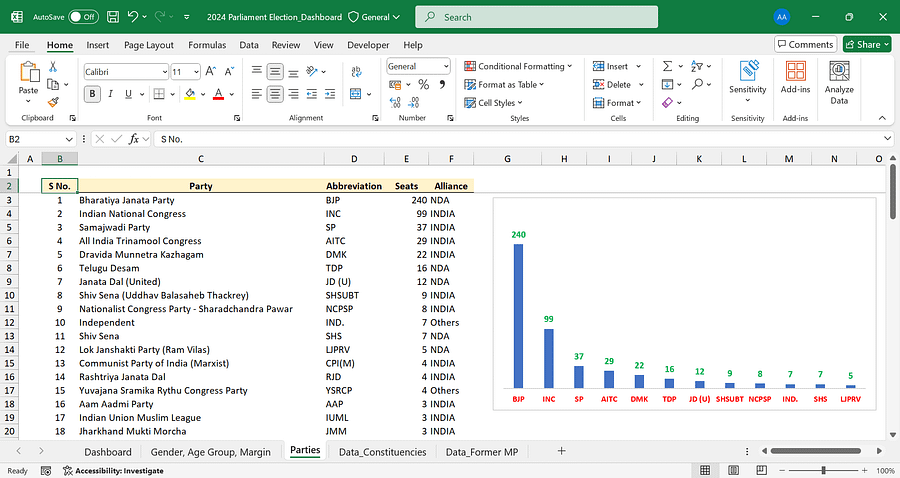Apply the red Font Color swatch

219,94
